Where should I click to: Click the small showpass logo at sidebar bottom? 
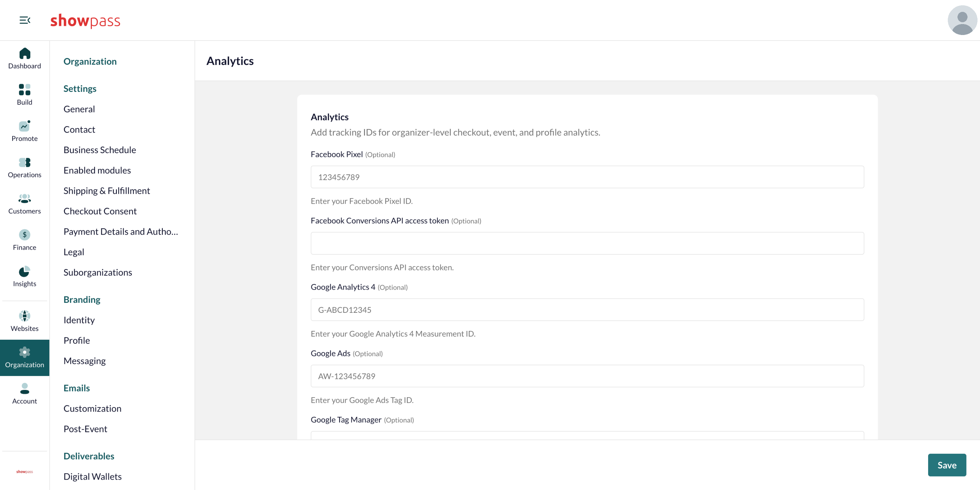(x=25, y=471)
